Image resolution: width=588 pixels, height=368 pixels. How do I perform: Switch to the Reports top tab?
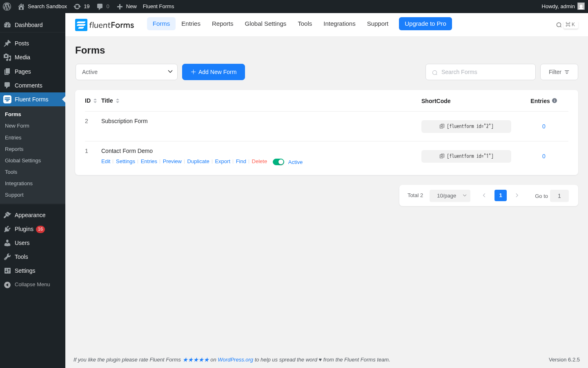(x=223, y=24)
